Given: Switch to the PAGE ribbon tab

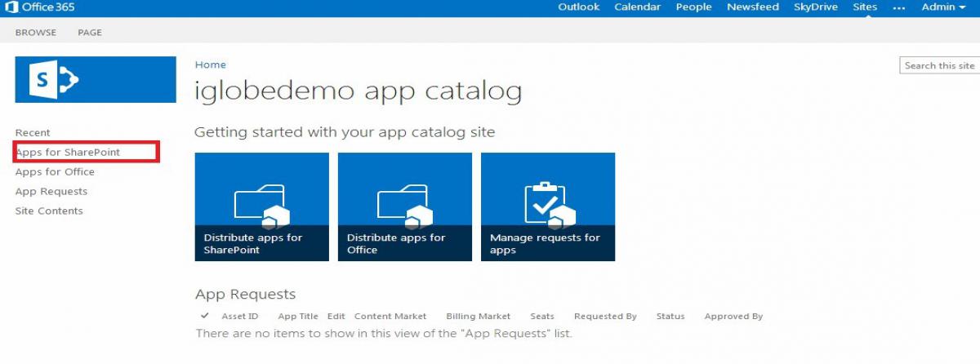Looking at the screenshot, I should 90,33.
